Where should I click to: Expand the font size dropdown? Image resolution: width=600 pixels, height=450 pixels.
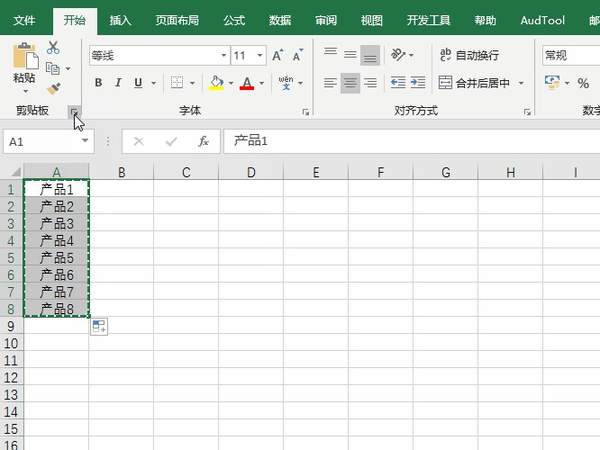tap(260, 56)
